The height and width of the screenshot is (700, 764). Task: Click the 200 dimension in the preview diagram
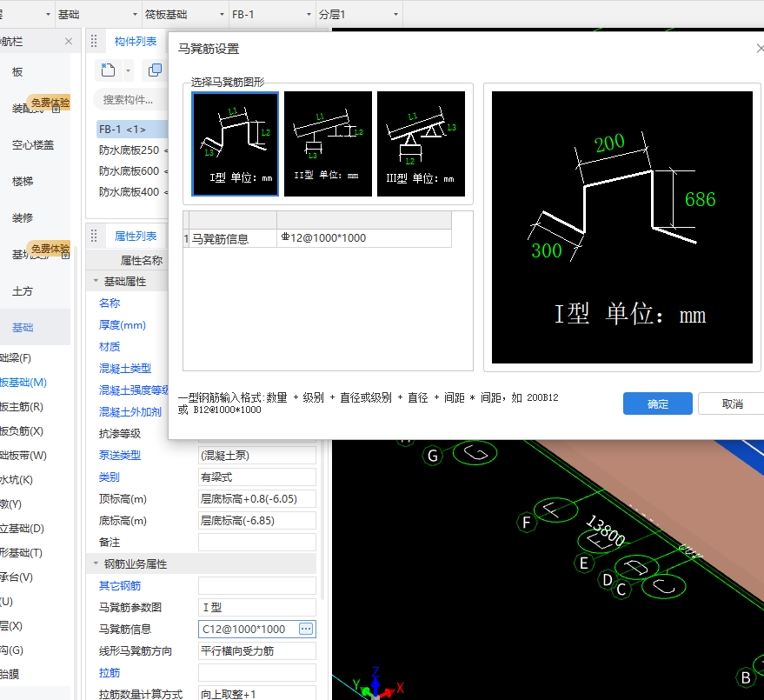click(609, 143)
